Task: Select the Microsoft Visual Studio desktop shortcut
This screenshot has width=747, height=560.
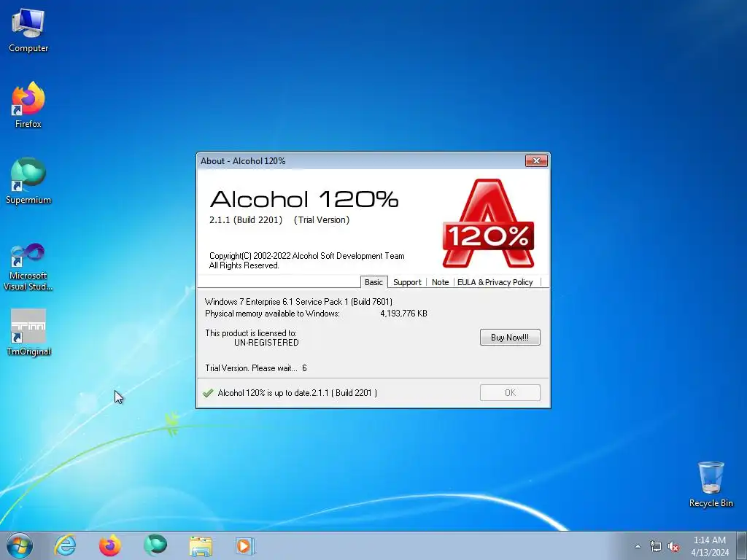Action: coord(28,267)
